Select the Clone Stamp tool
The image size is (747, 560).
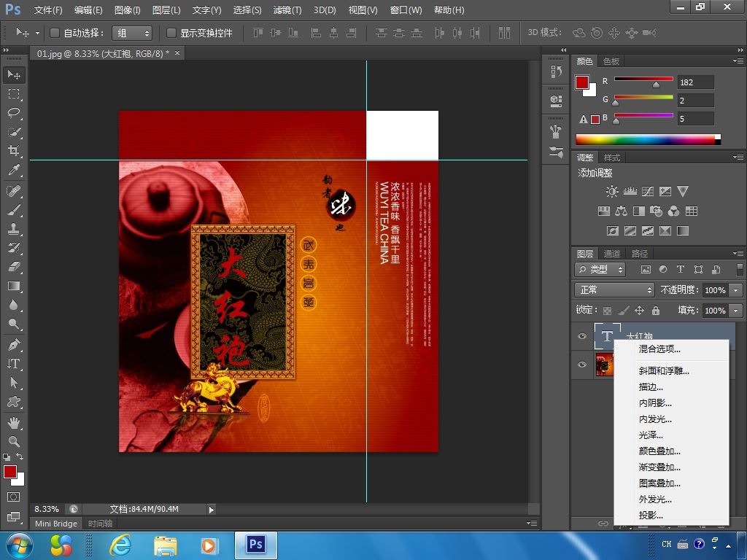coord(14,228)
